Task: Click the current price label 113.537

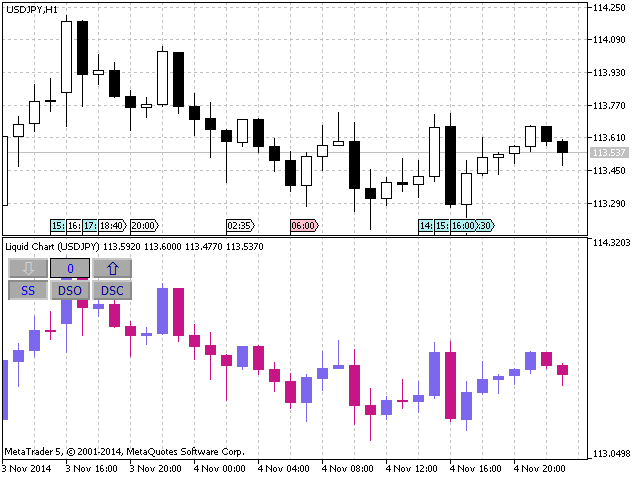Action: [609, 153]
